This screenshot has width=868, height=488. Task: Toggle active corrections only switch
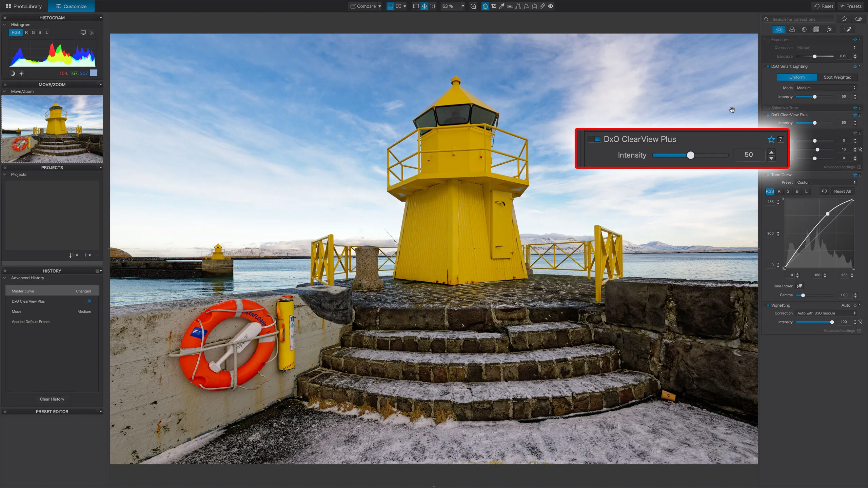pyautogui.click(x=859, y=19)
